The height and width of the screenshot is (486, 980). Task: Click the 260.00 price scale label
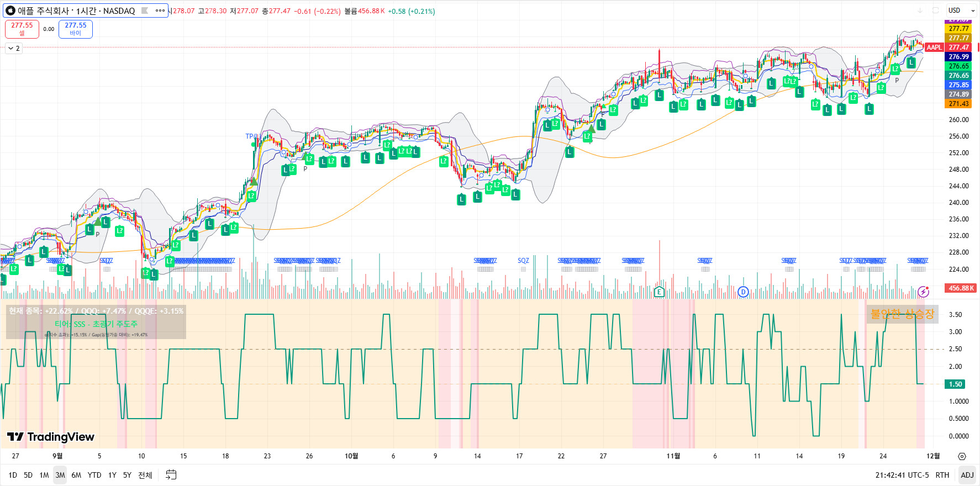coord(959,120)
